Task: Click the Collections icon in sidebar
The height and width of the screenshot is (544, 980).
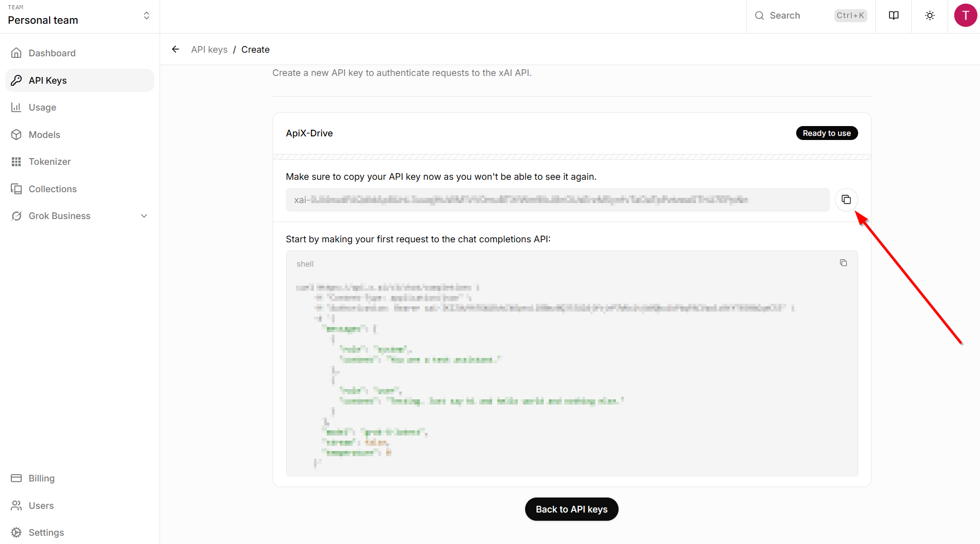Action: [17, 189]
